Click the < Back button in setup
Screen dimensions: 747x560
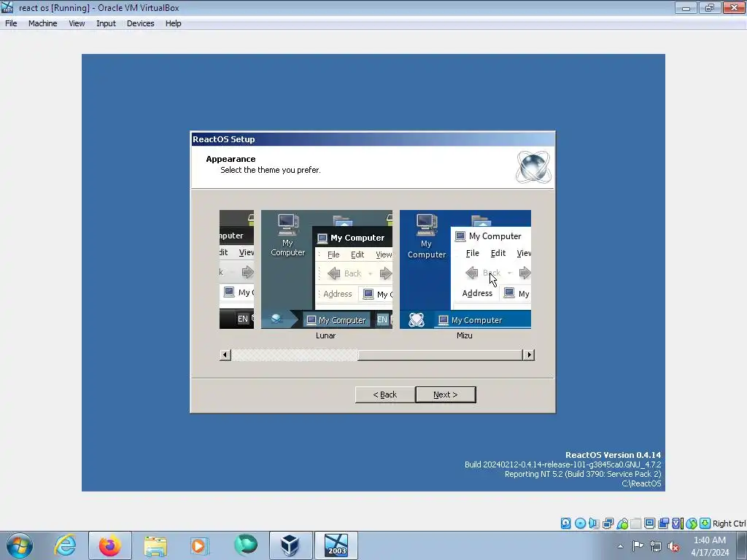(385, 394)
